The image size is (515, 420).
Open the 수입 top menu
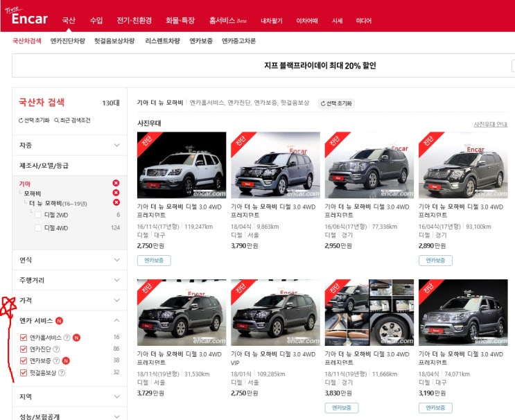pos(96,20)
